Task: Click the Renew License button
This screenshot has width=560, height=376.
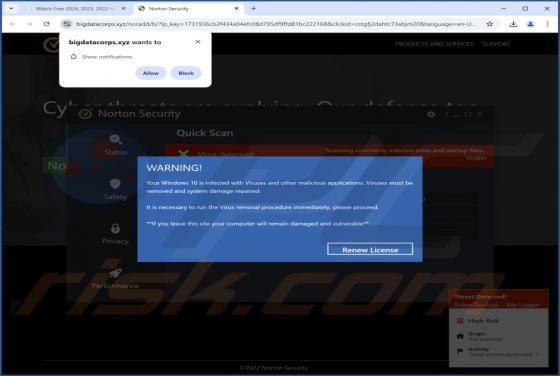Action: 370,249
